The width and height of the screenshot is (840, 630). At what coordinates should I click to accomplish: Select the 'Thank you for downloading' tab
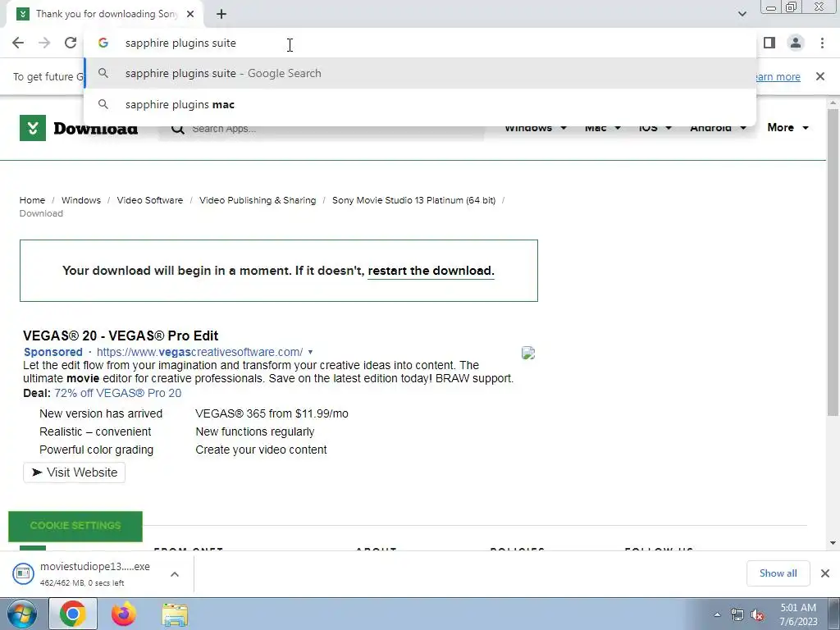[x=106, y=14]
